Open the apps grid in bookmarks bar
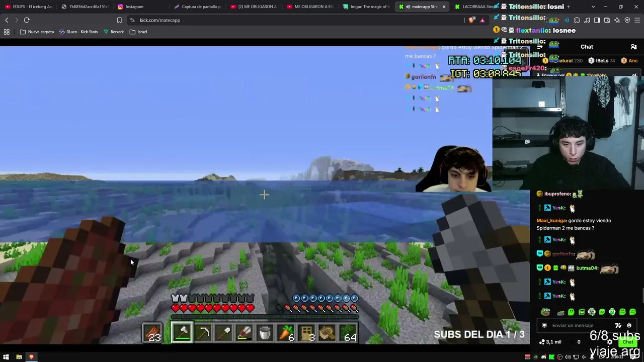This screenshot has width=644, height=362. (7, 32)
